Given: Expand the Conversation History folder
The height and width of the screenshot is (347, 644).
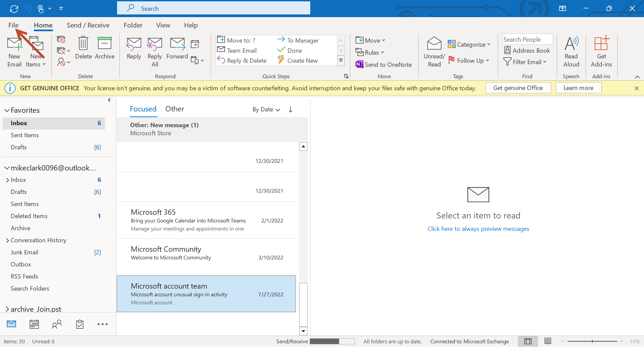Looking at the screenshot, I should pos(7,240).
